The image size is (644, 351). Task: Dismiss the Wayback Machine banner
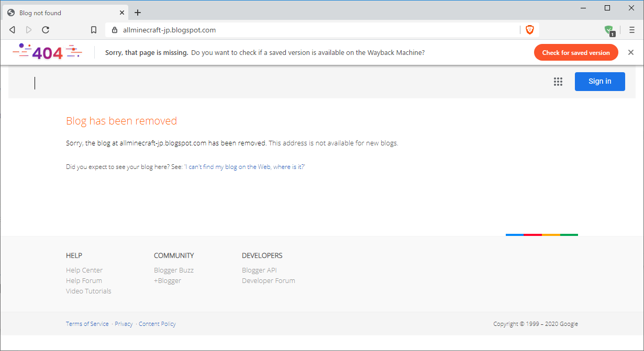coord(631,52)
